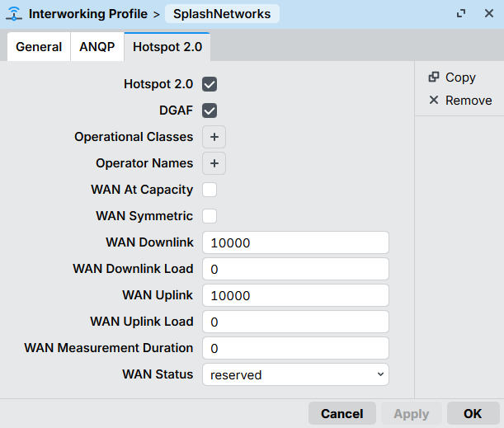Click the OK button
This screenshot has height=428, width=504.
coord(473,413)
